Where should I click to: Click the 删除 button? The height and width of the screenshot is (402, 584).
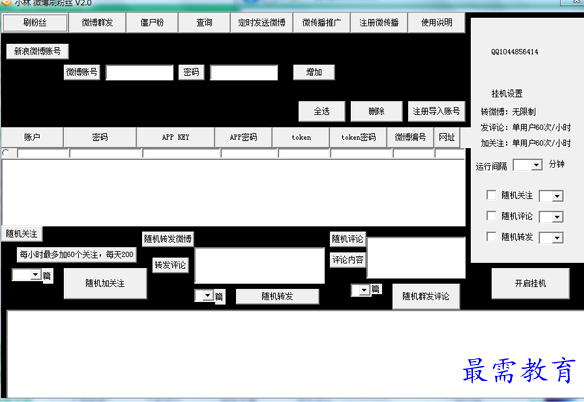pyautogui.click(x=377, y=111)
